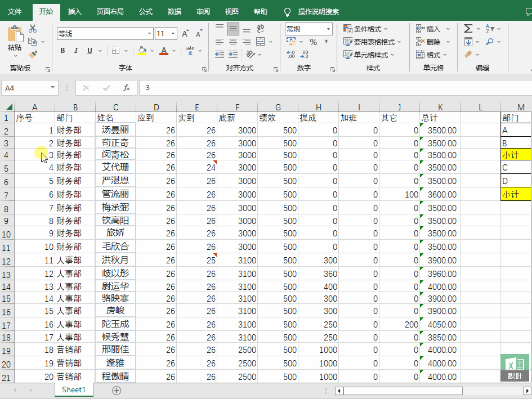Image resolution: width=532 pixels, height=399 pixels.
Task: Decrease indent icon
Action: pyautogui.click(x=220, y=54)
